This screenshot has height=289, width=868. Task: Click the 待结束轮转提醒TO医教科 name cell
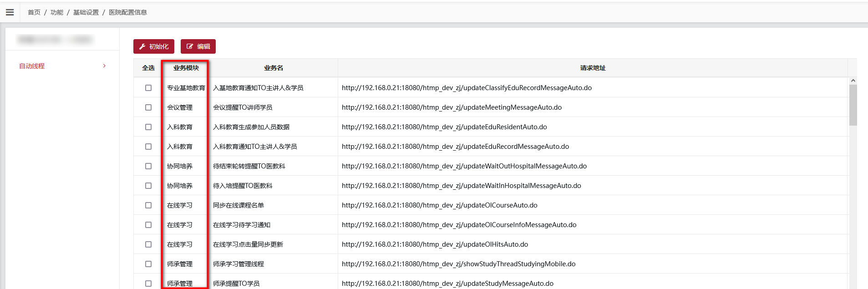pyautogui.click(x=249, y=166)
